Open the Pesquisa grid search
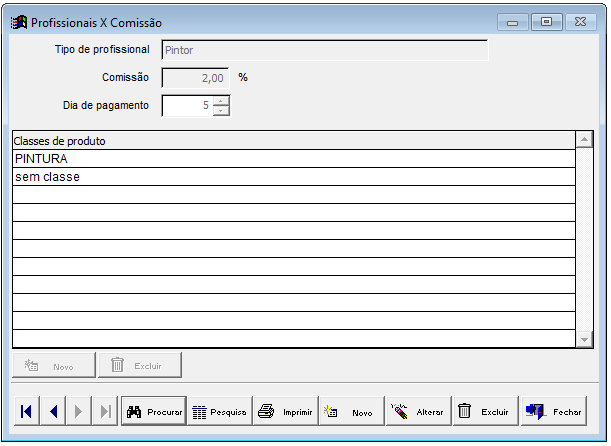 220,411
